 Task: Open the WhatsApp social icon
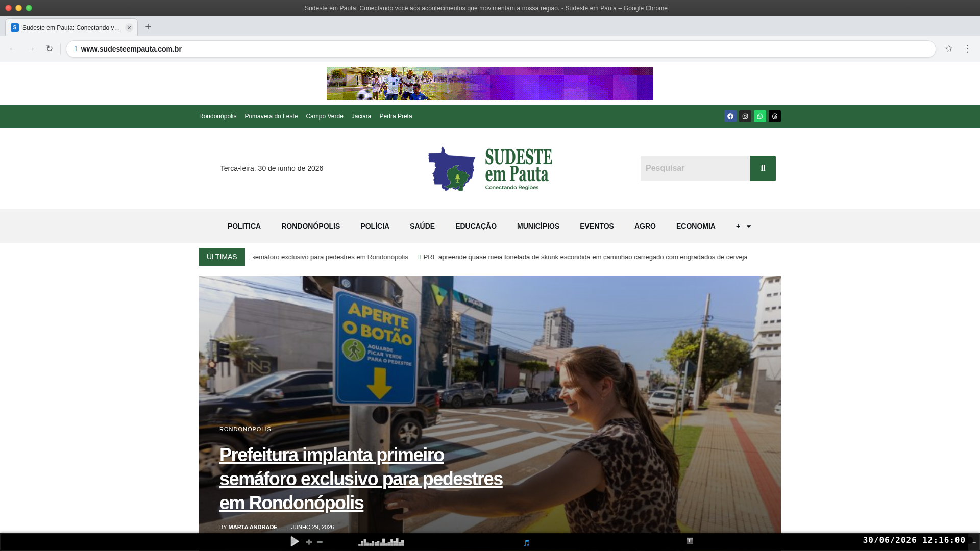[x=760, y=116]
